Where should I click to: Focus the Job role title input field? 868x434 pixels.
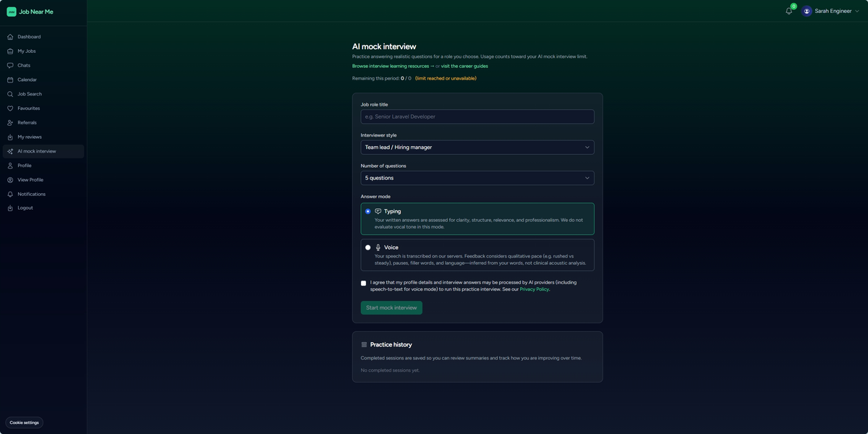(x=477, y=116)
